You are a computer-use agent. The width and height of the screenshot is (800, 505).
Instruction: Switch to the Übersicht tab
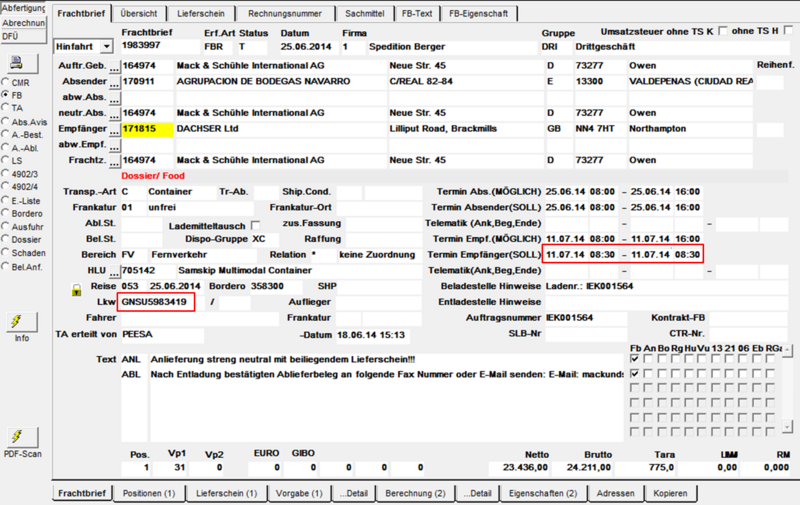click(x=139, y=14)
